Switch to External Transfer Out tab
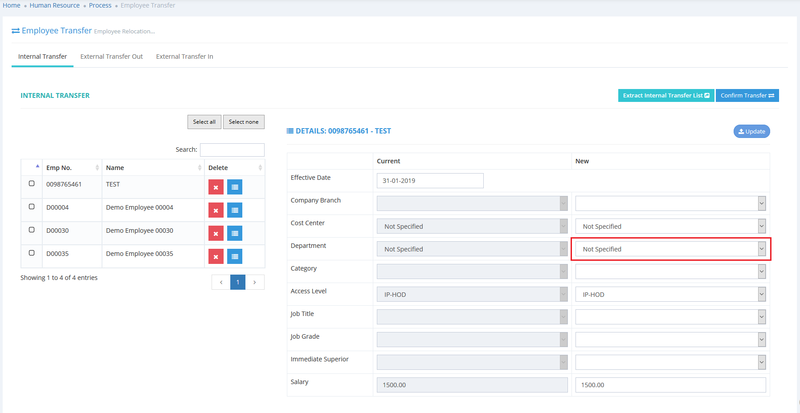Screen dimensions: 800x413 111,56
